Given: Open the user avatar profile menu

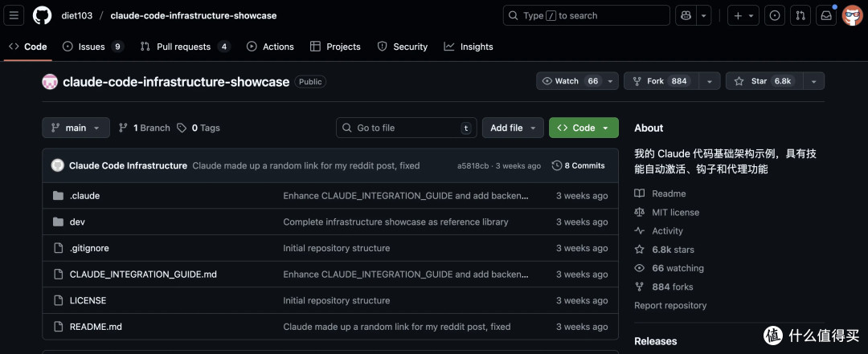Looking at the screenshot, I should (853, 15).
